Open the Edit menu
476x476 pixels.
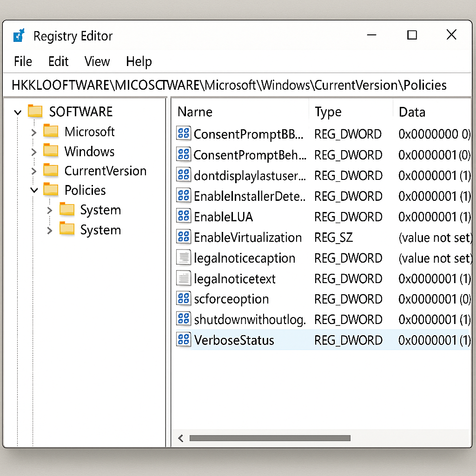pos(58,62)
